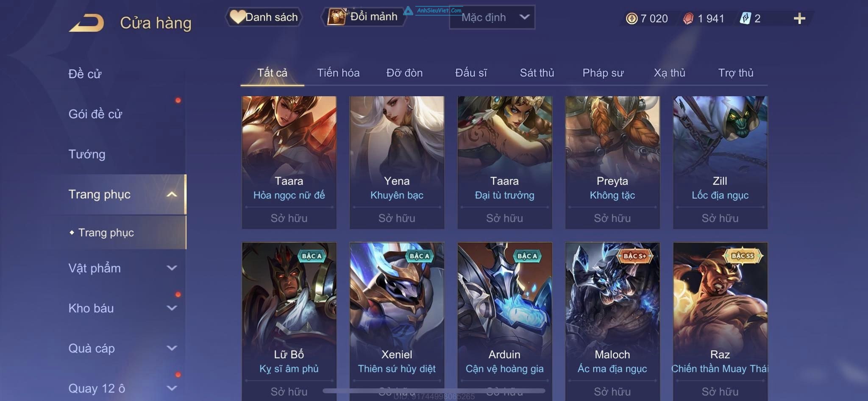Click the plus icon to add currency

coord(799,18)
